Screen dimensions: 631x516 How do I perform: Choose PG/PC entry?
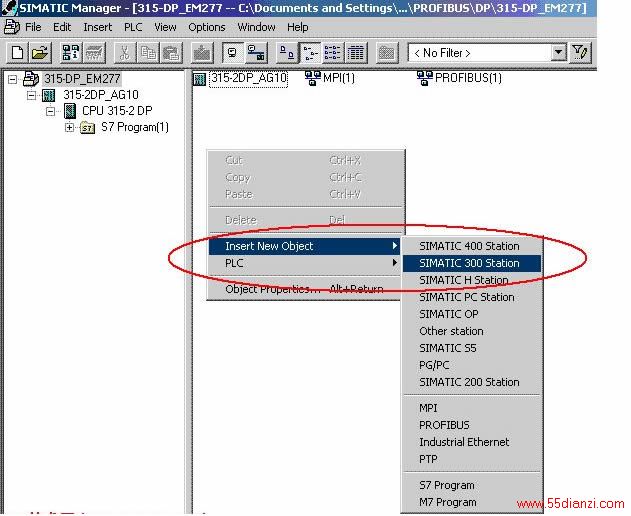pos(472,365)
